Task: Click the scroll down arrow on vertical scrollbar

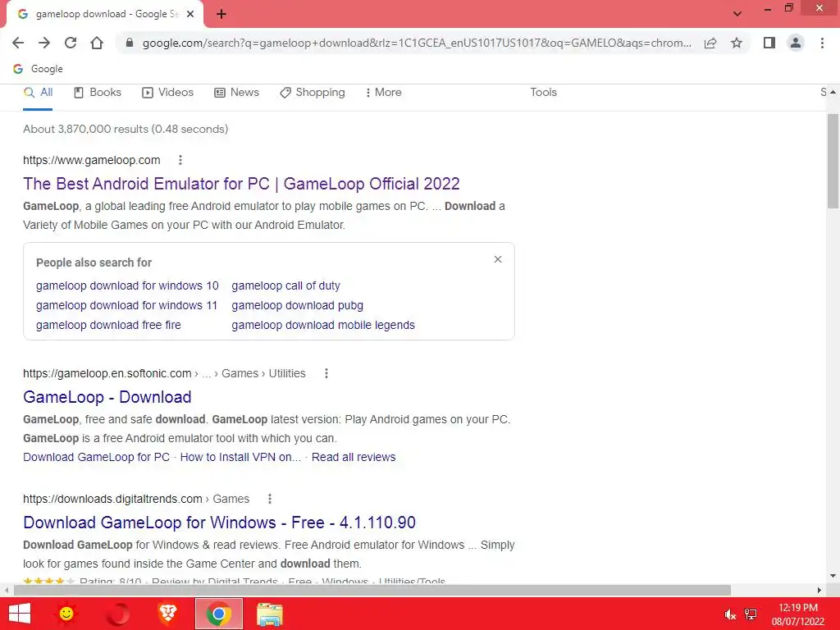Action: pos(833,577)
